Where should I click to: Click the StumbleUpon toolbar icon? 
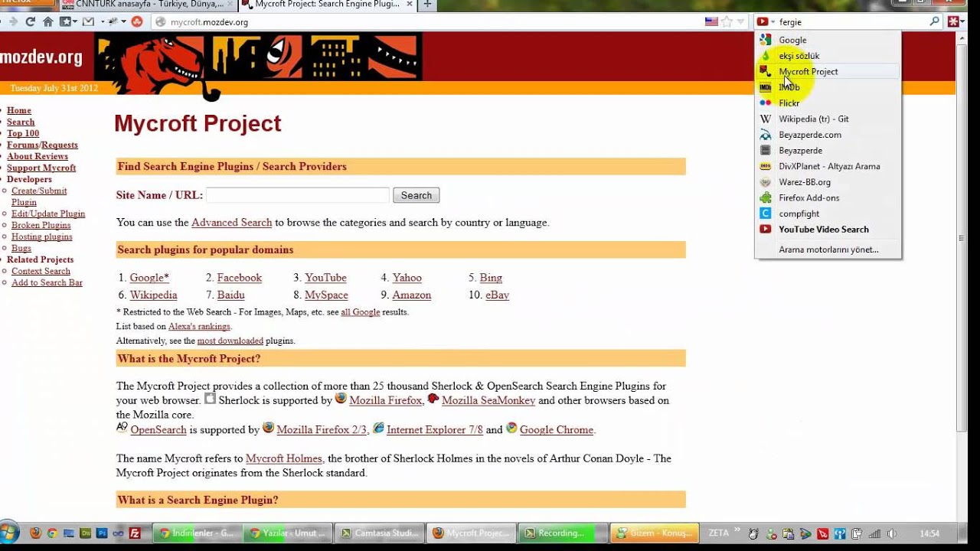137,21
